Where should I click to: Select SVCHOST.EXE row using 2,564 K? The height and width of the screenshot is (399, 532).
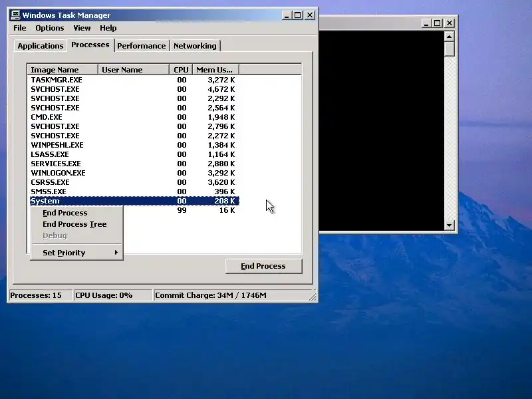tap(134, 108)
